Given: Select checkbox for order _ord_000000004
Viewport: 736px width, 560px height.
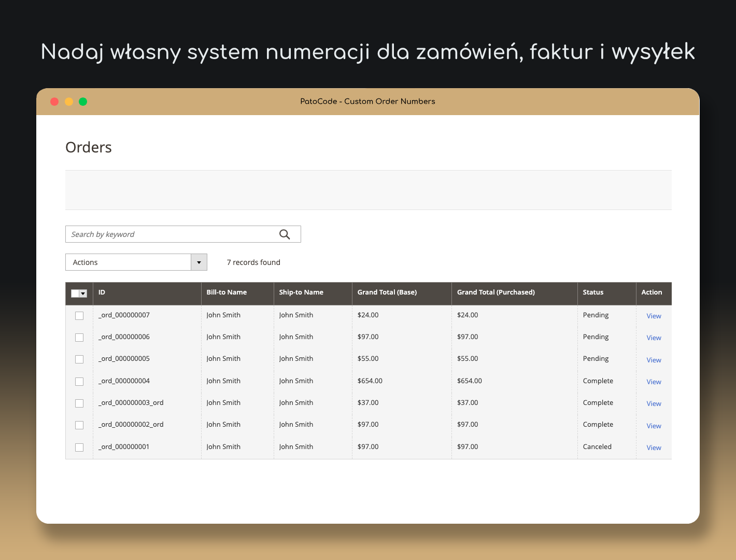Looking at the screenshot, I should pos(79,382).
